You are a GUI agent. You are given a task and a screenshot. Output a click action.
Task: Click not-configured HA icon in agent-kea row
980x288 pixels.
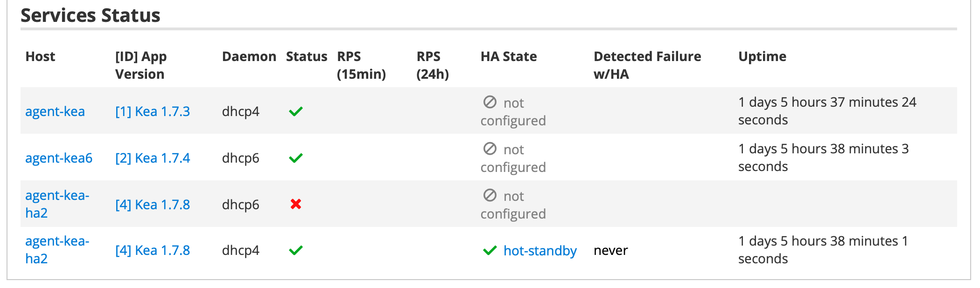[x=490, y=102]
